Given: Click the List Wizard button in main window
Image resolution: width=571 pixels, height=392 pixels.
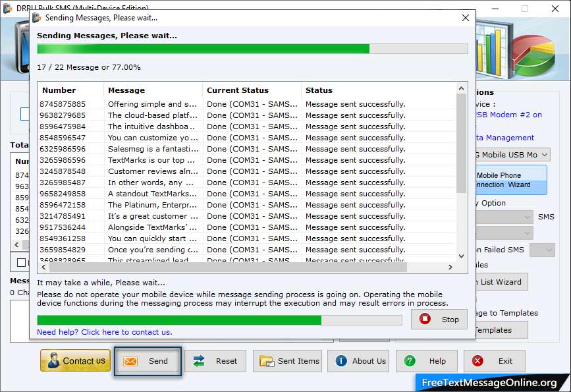Looking at the screenshot, I should 501,281.
